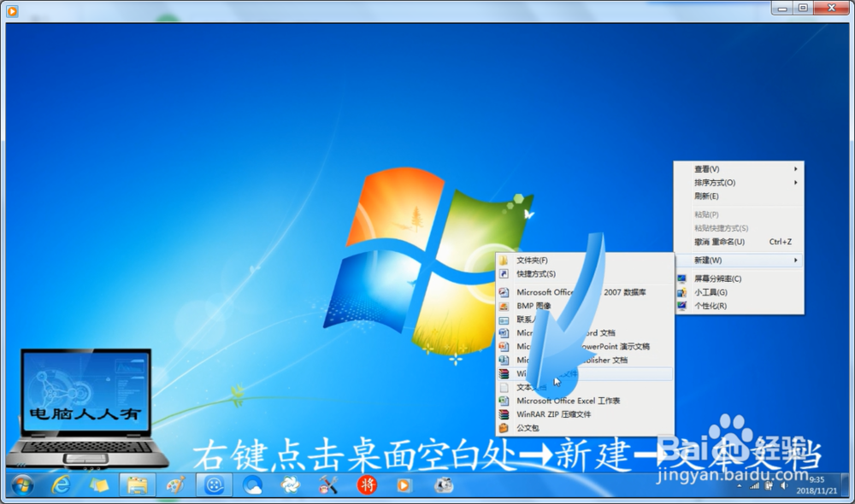This screenshot has height=504, width=855.
Task: Open the yellow sticky notes taskbar icon
Action: click(x=98, y=485)
